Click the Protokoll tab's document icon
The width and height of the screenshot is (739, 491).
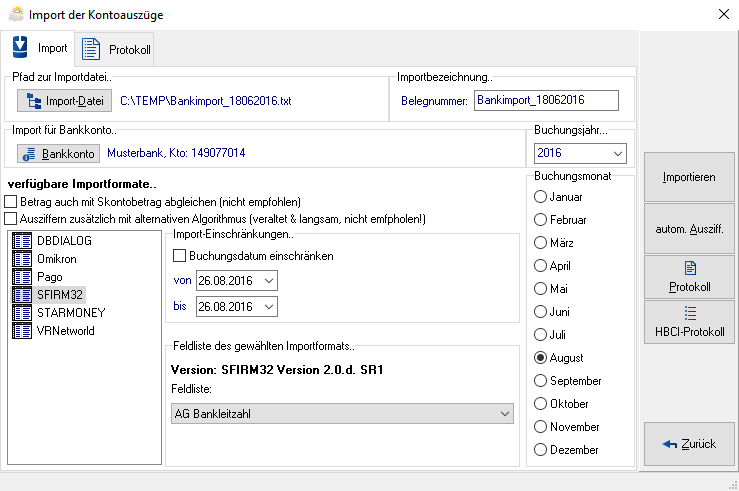click(x=91, y=49)
